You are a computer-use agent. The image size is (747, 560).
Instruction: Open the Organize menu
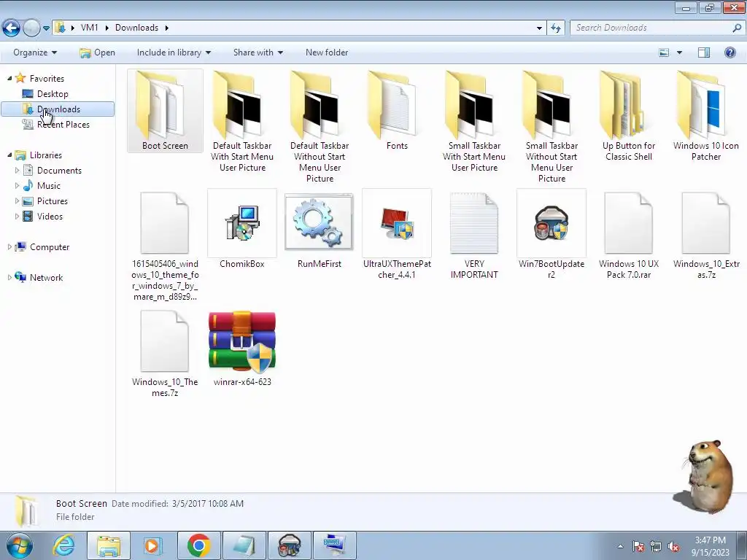click(x=35, y=52)
